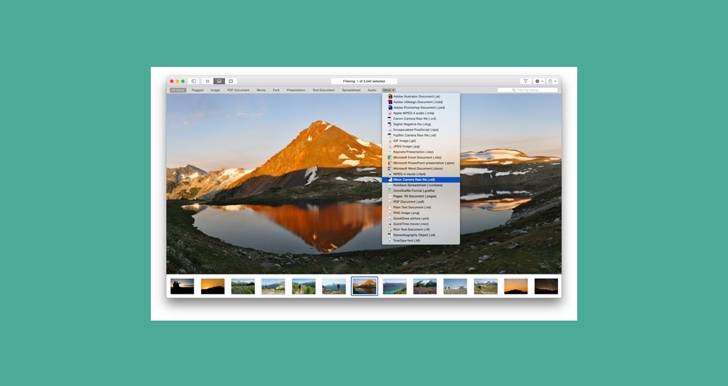
Task: Choose Microsoft Word Document entry
Action: pos(421,169)
